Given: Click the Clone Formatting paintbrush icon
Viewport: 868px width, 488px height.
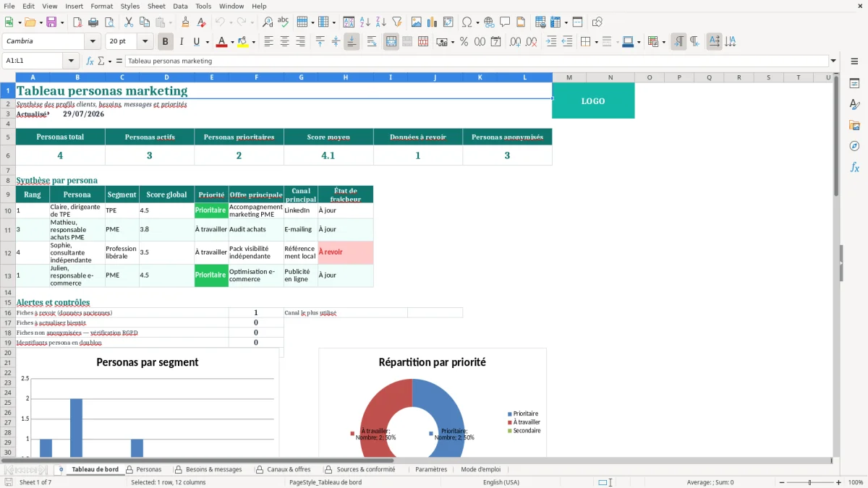Looking at the screenshot, I should 185,22.
